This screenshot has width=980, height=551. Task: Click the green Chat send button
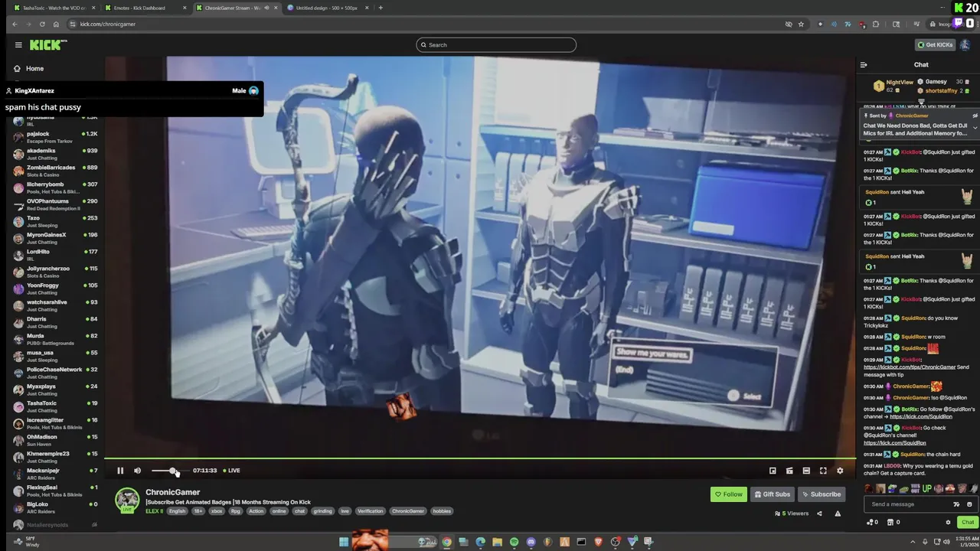[968, 522]
